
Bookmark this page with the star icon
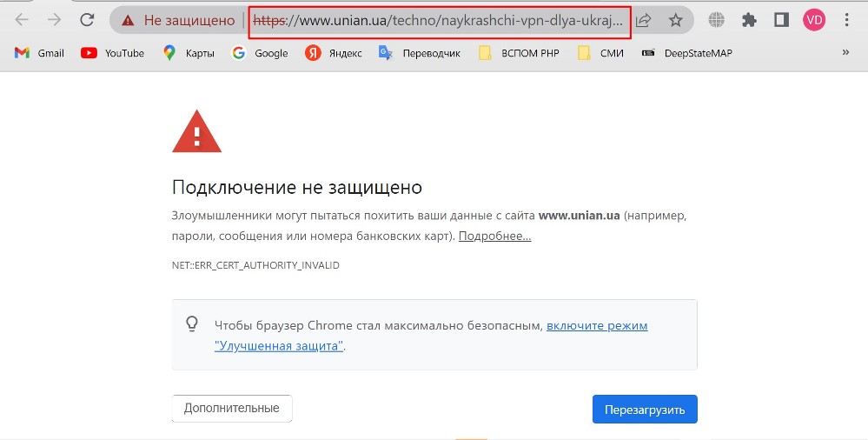coord(675,21)
